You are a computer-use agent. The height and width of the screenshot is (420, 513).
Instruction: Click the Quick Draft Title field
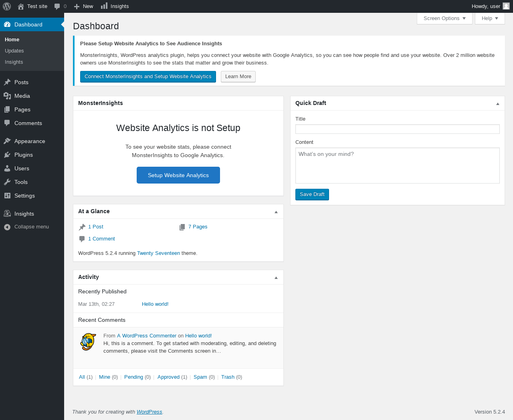click(398, 129)
